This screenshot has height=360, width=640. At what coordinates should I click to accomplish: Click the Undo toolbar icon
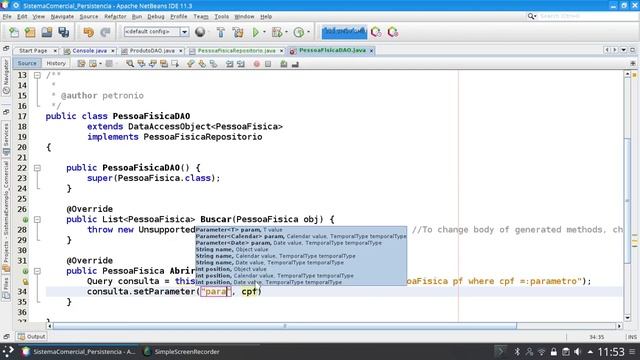[88, 32]
